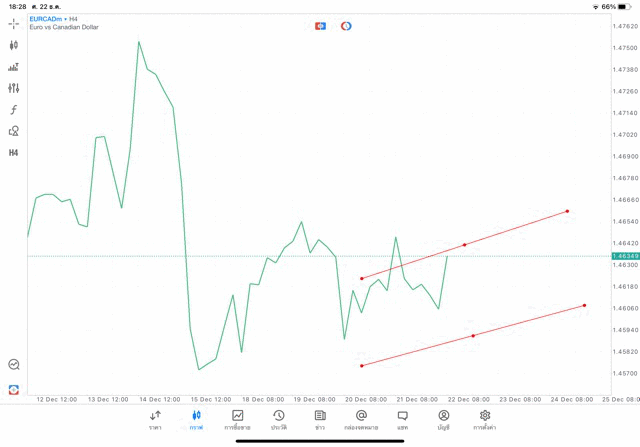The height and width of the screenshot is (447, 640).
Task: Open the การซื้อขาย (Trade) tab
Action: point(237,420)
